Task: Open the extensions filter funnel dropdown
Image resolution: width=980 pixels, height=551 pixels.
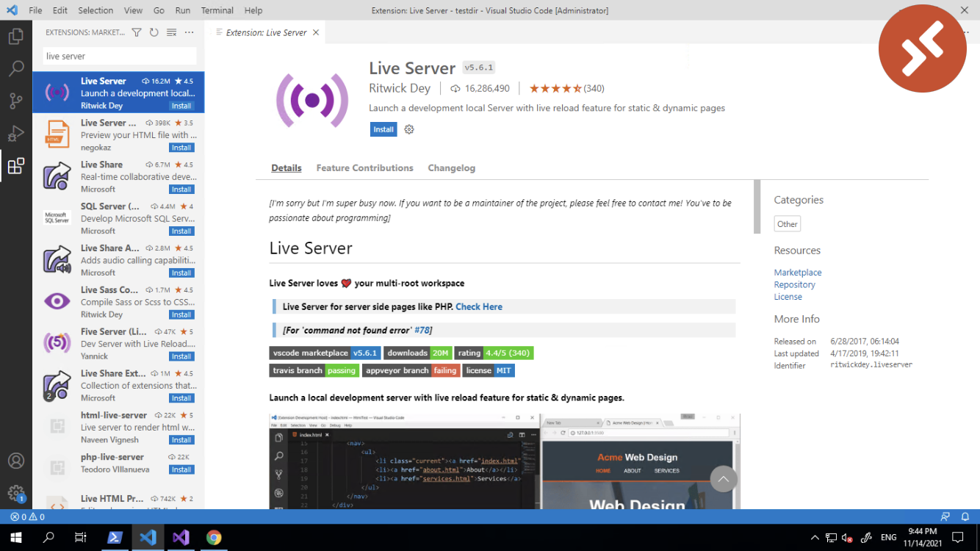Action: coord(137,32)
